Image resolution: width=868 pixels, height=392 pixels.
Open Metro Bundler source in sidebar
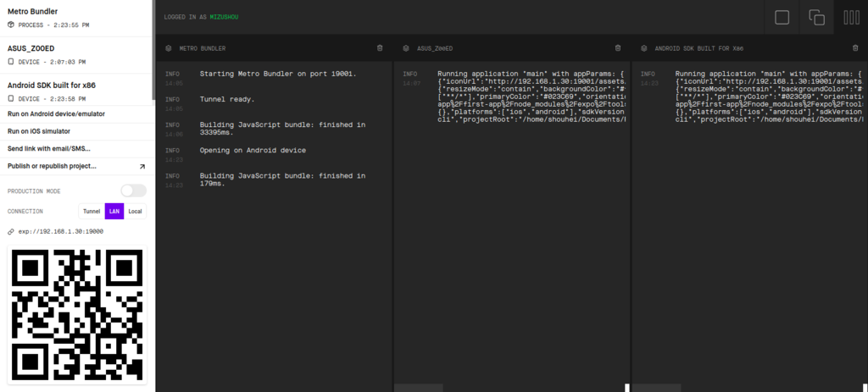[76, 19]
